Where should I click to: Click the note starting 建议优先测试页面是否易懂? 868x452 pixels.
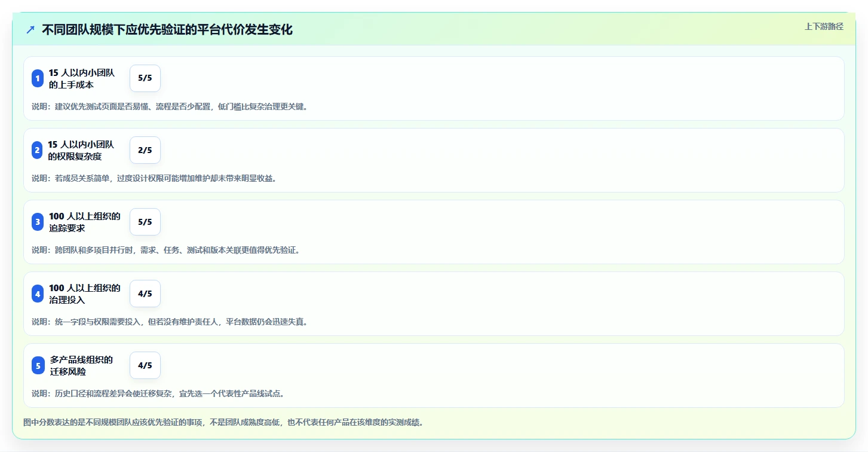[170, 106]
